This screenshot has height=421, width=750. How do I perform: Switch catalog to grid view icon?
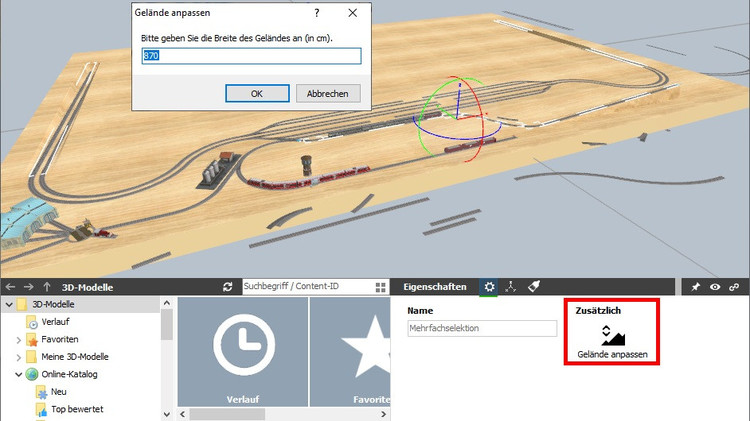tap(381, 287)
